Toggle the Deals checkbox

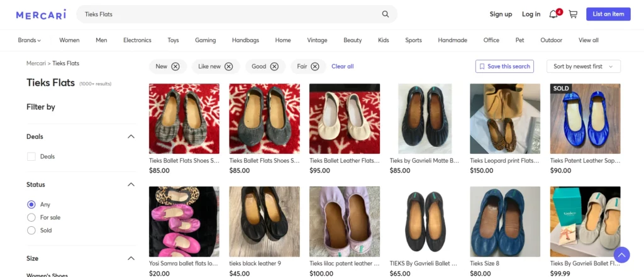pyautogui.click(x=31, y=156)
